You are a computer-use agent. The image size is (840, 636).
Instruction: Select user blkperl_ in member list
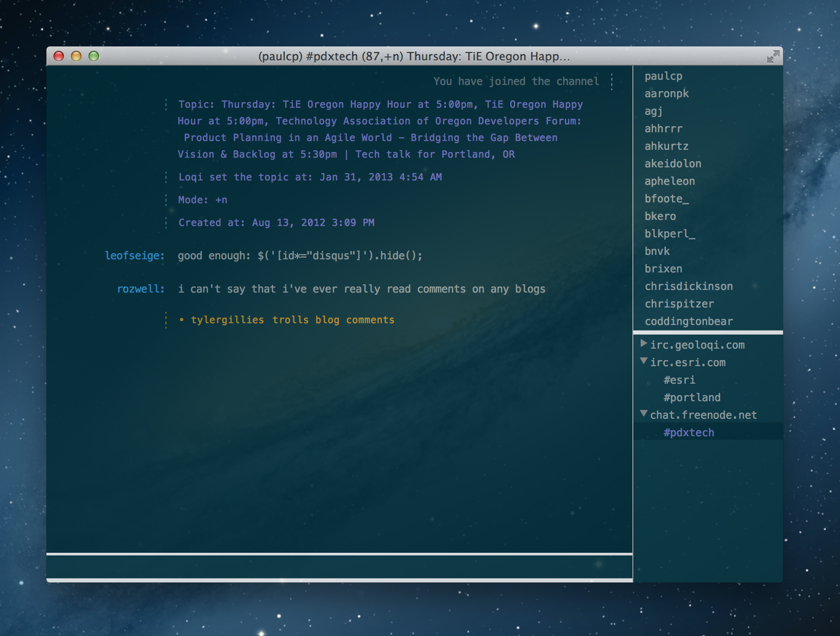click(x=670, y=234)
